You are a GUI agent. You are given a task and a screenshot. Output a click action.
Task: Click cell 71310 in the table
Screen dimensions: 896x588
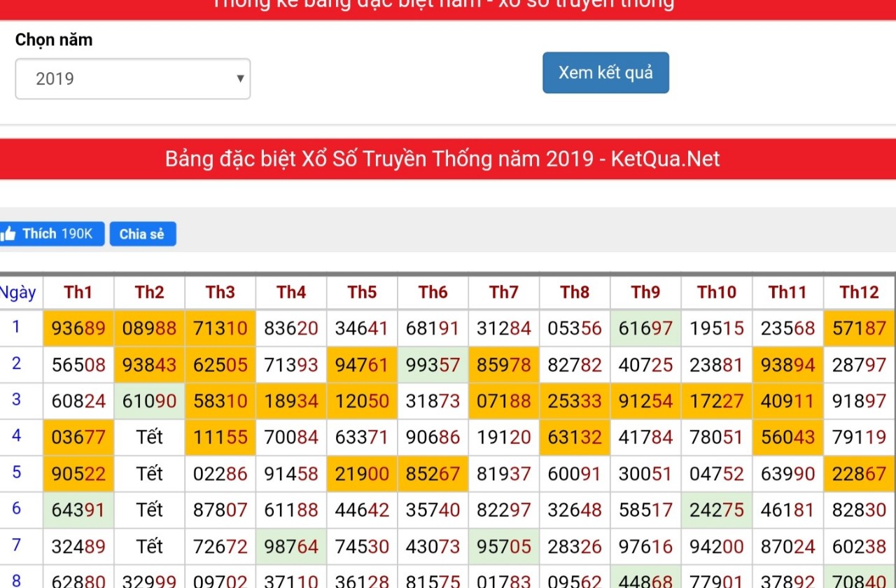220,328
